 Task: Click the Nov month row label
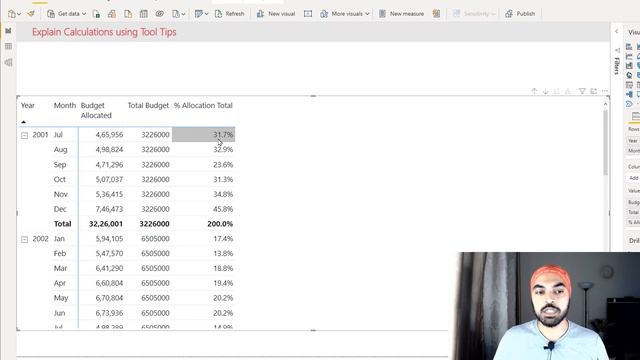tap(61, 194)
